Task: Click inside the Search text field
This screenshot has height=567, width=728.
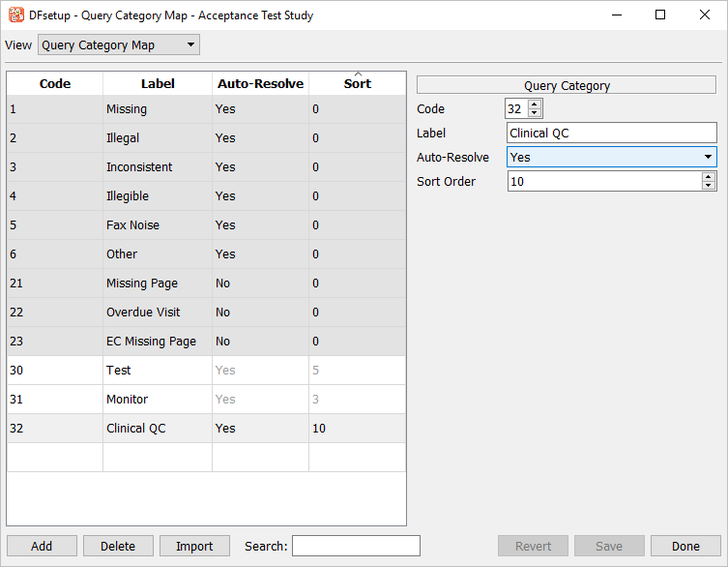Action: 356,546
